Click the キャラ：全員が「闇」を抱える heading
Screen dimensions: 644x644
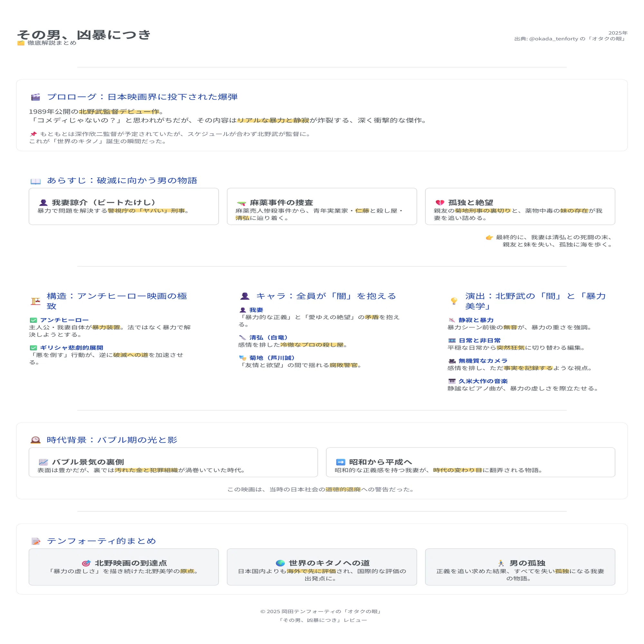click(326, 296)
